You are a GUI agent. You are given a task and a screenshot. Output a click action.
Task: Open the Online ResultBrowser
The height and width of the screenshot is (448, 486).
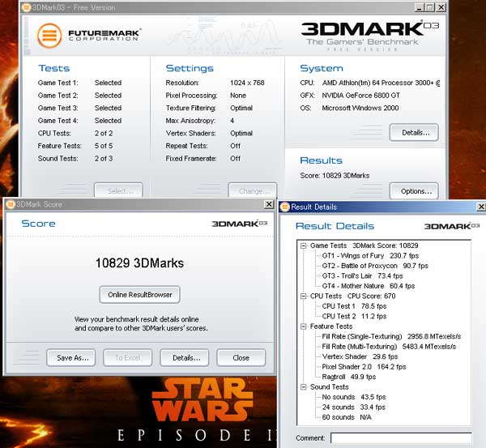pyautogui.click(x=140, y=295)
